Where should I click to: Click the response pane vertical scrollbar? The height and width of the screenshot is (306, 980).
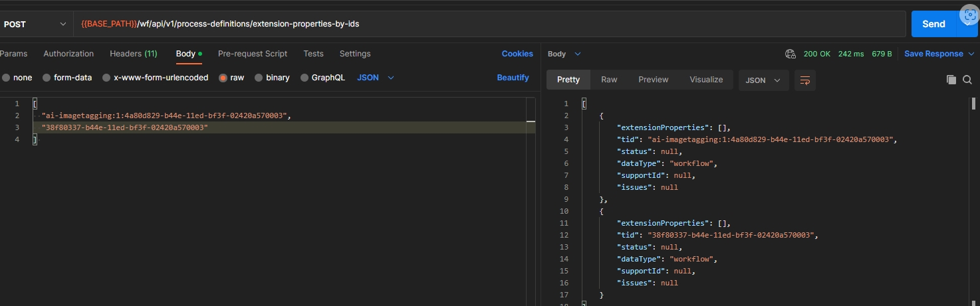(x=974, y=104)
